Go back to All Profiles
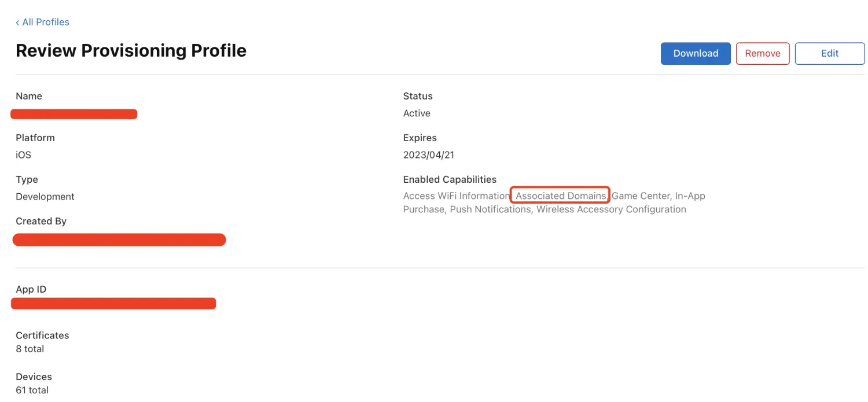This screenshot has width=868, height=402. 45,22
